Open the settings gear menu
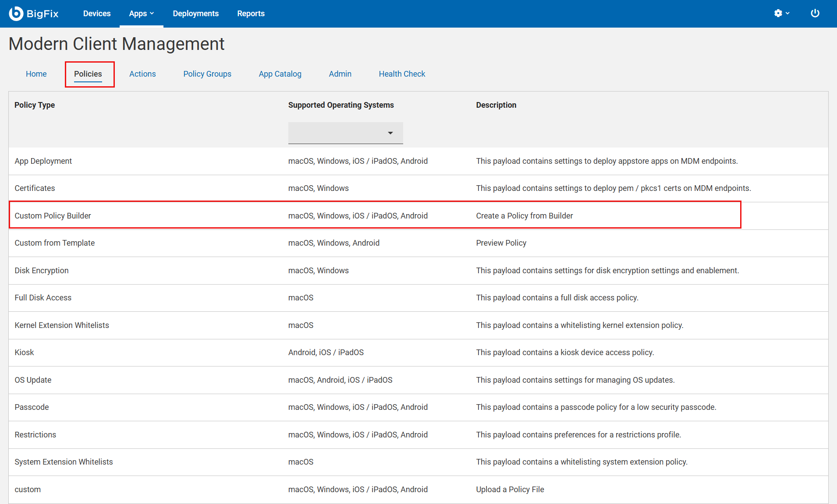 tap(781, 14)
